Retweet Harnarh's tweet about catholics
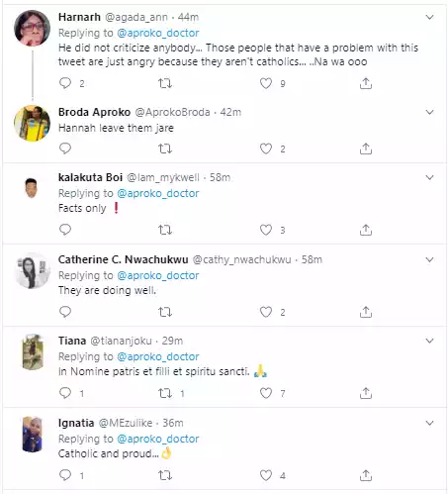The height and width of the screenshot is (494, 448). [165, 83]
